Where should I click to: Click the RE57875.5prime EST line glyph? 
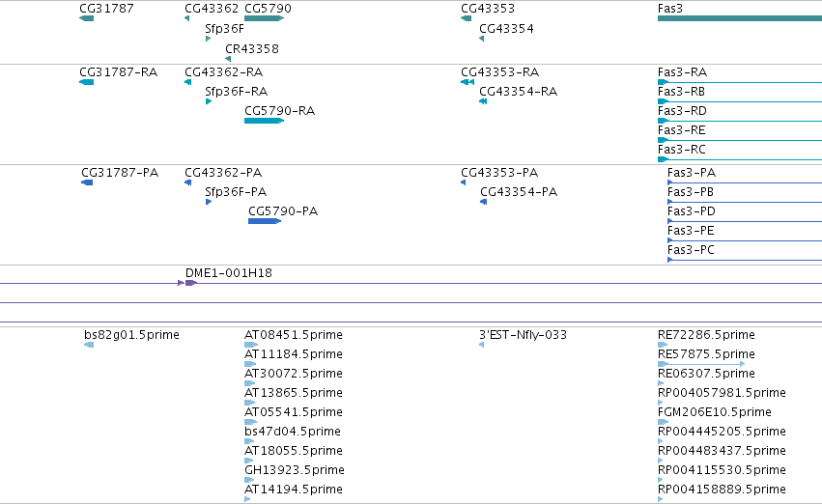tap(701, 364)
